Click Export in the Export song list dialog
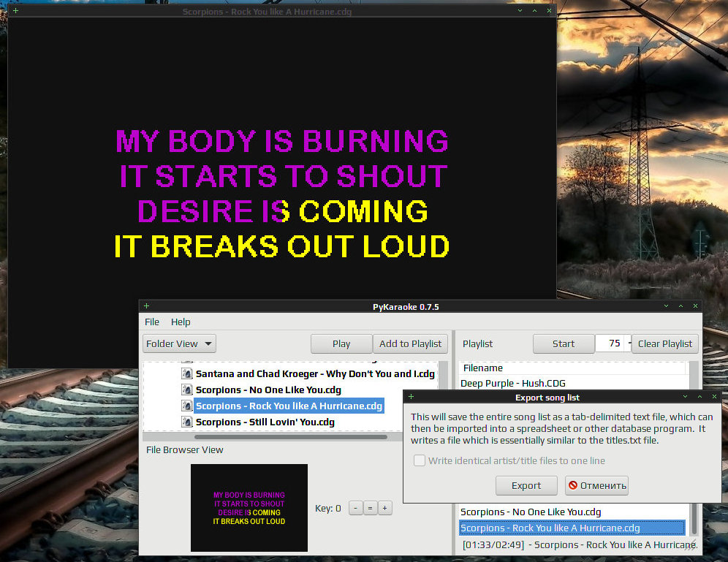728x562 pixels. (526, 485)
